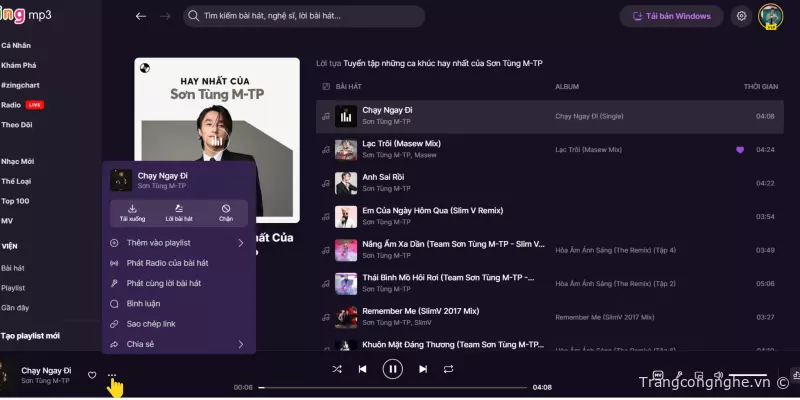Open the three-dot more options icon

(x=112, y=375)
